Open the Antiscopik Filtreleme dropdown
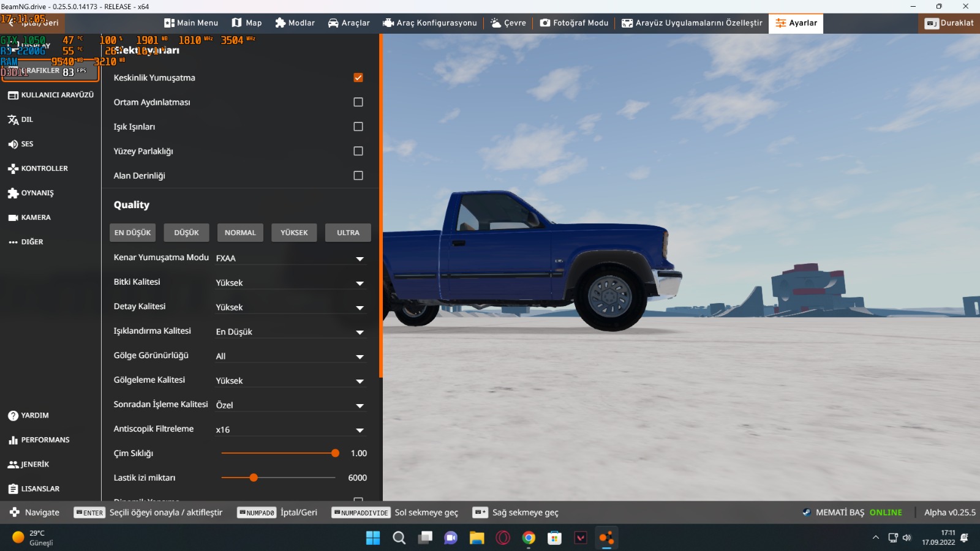 291,429
